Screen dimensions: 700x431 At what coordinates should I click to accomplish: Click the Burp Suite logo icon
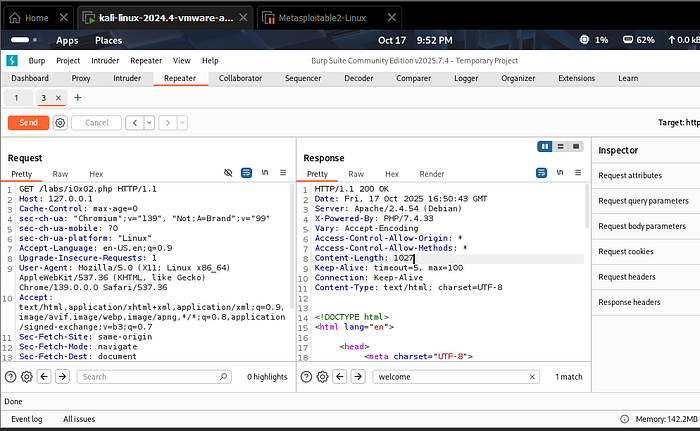[x=12, y=60]
